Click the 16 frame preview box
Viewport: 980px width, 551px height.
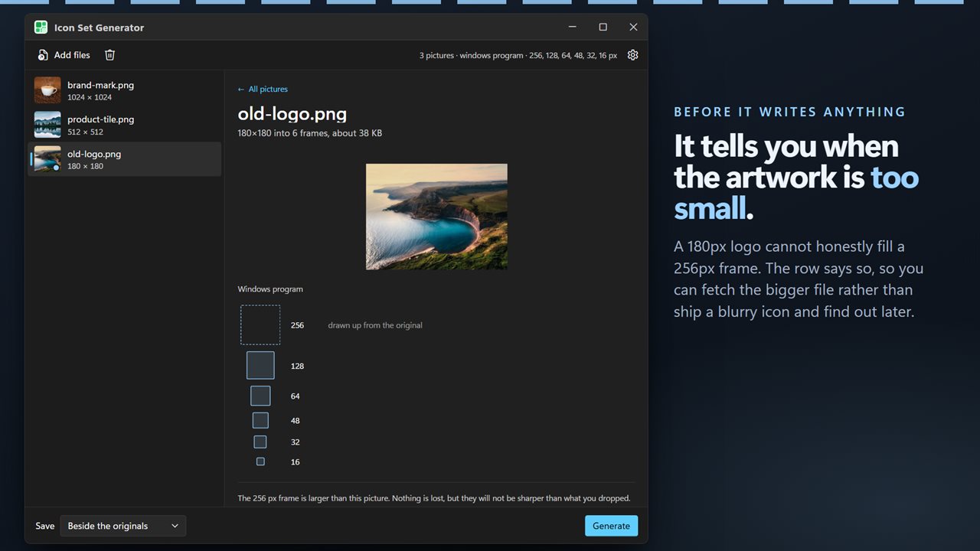click(260, 461)
